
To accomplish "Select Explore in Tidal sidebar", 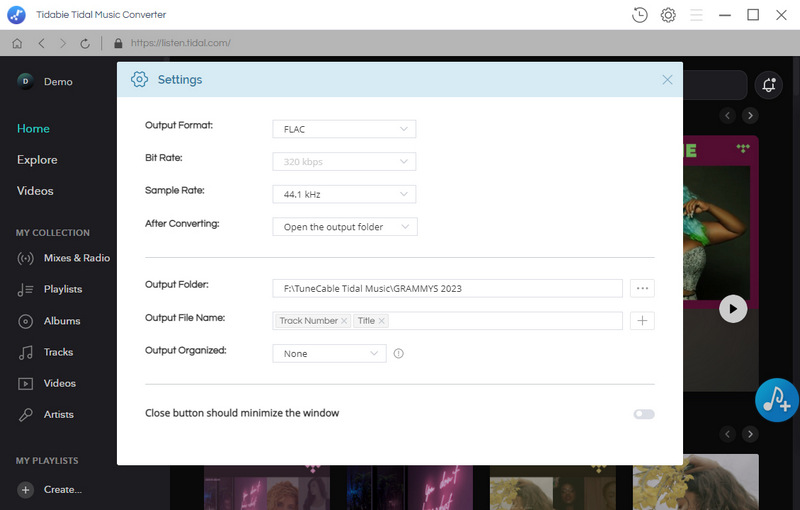I will coord(37,160).
